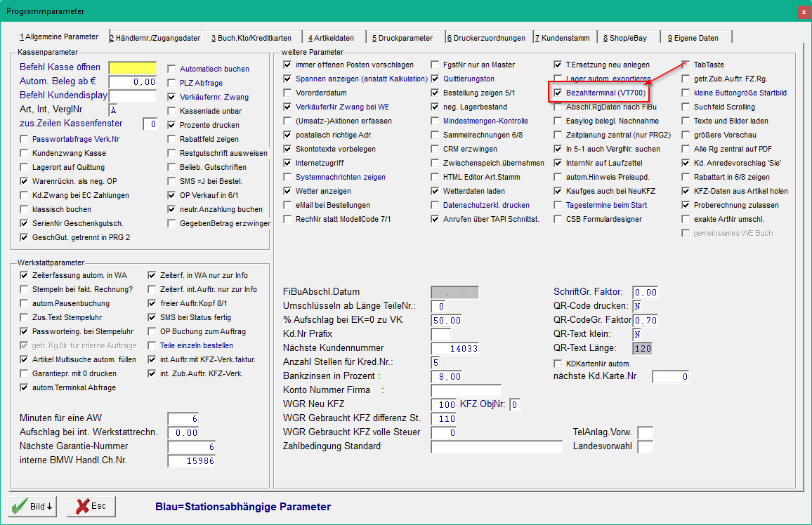Select the 5 Druckparameter tab

point(402,38)
